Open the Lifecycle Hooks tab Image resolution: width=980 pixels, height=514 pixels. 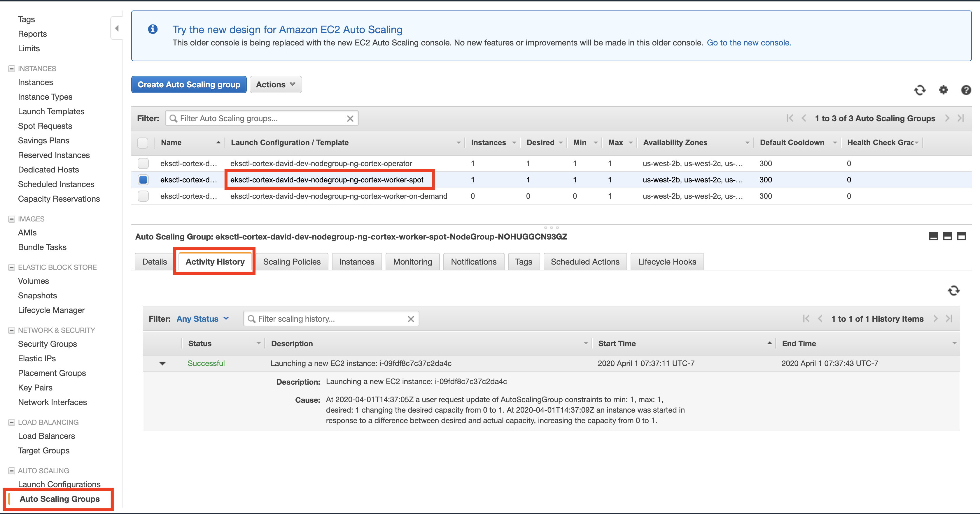[x=666, y=262]
